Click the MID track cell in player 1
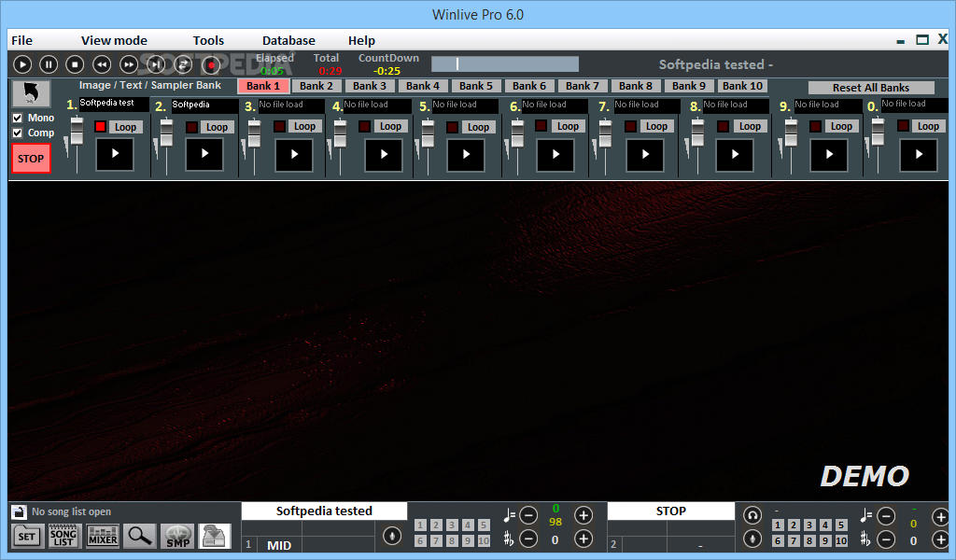 coord(278,545)
